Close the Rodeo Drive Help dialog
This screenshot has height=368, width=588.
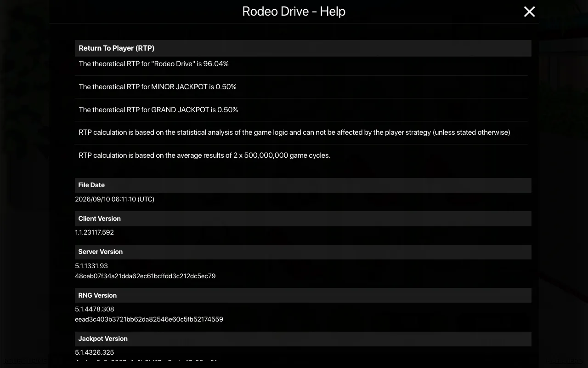point(529,11)
